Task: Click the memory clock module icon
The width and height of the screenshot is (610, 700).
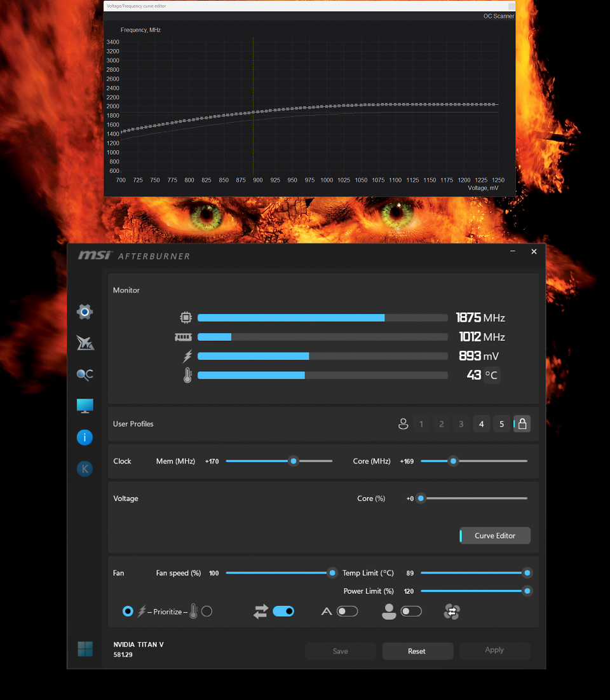Action: click(183, 337)
